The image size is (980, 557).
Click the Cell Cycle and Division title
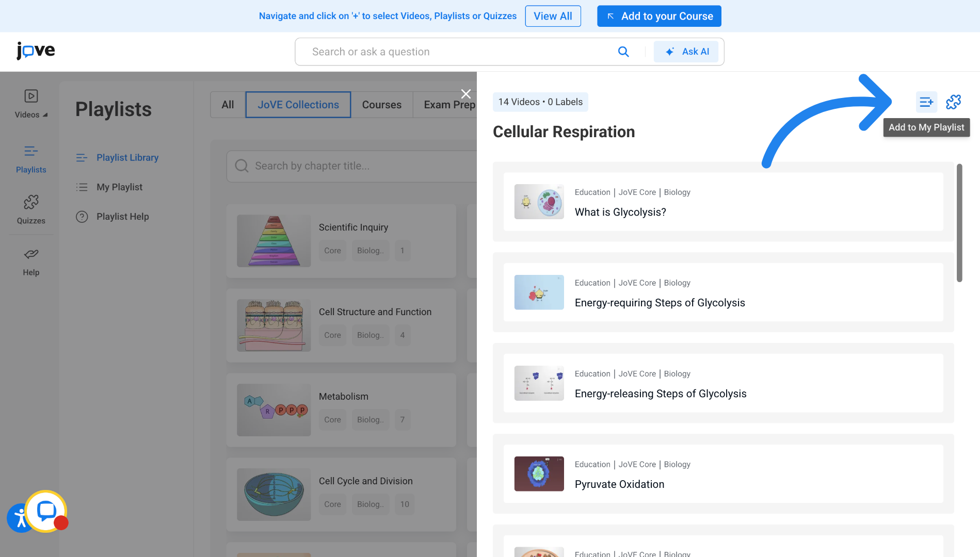coord(366,481)
